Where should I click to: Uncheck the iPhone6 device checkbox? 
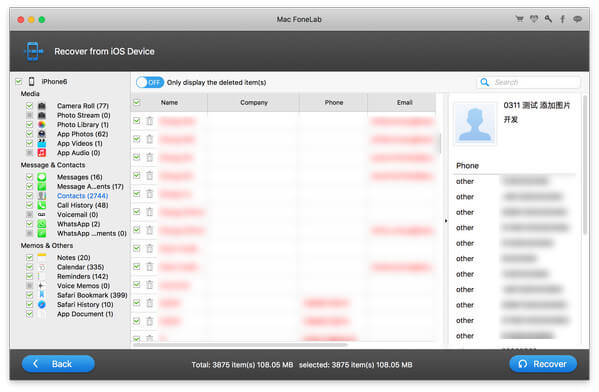18,81
